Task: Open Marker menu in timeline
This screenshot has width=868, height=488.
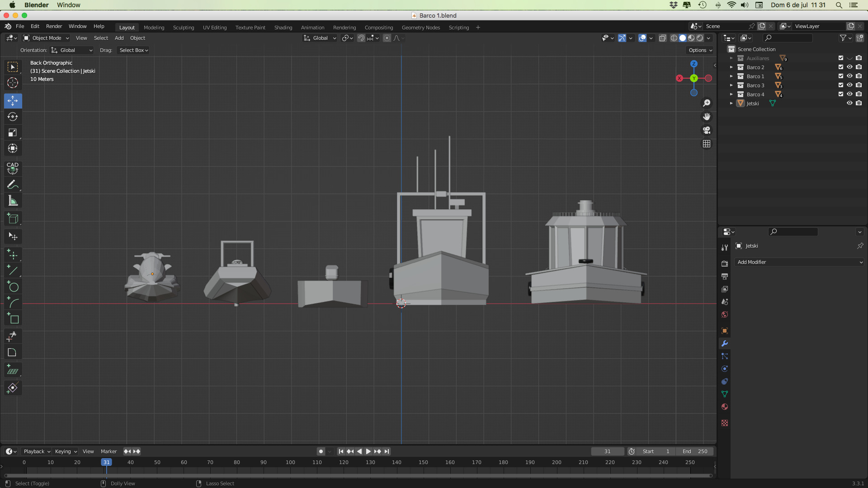Action: tap(108, 451)
